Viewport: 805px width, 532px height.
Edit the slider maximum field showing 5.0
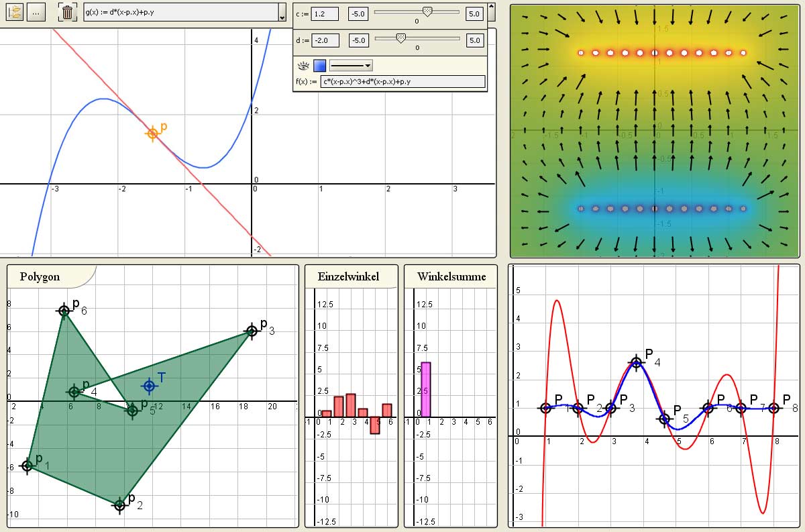tap(473, 13)
